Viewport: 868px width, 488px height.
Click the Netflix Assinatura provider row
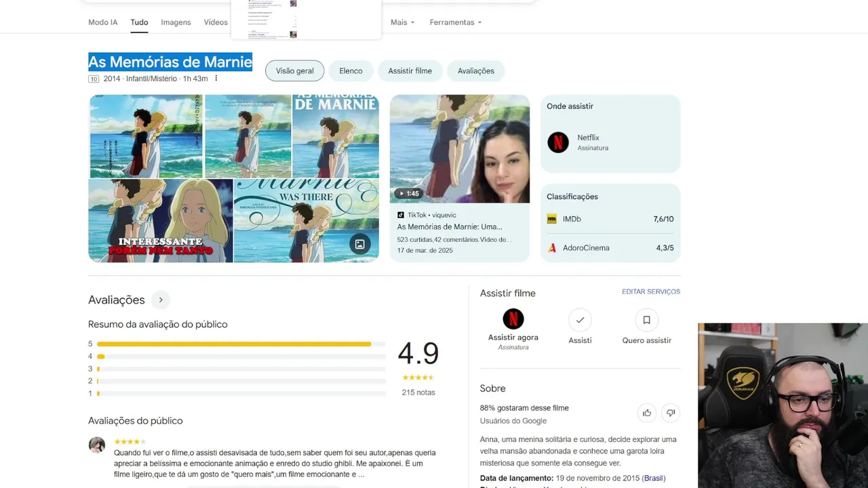pyautogui.click(x=610, y=142)
